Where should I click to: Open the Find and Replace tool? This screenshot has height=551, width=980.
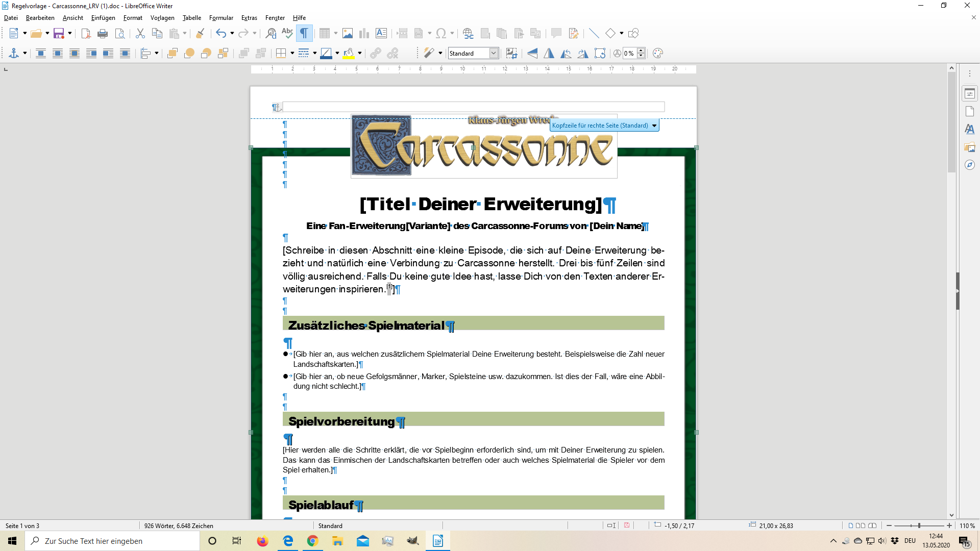[x=271, y=34]
